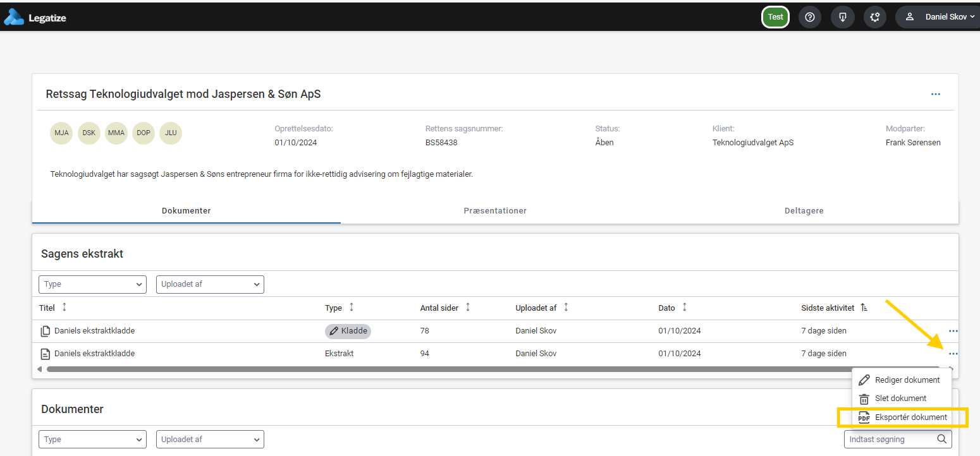
Task: Click the JLU participant avatar
Action: click(x=171, y=133)
